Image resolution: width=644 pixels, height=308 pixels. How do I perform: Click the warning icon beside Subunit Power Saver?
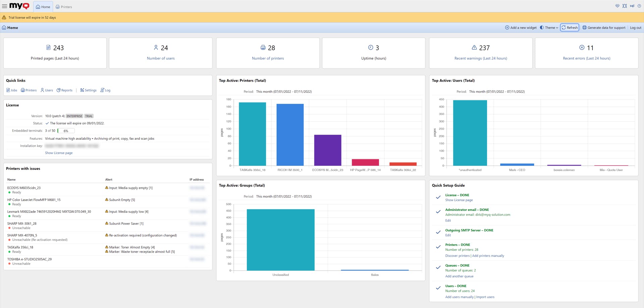(x=107, y=223)
